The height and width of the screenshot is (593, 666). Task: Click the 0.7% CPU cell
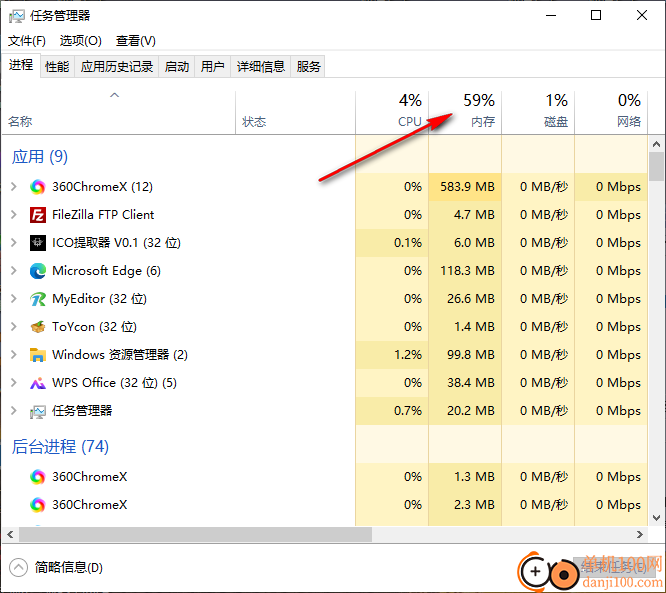pyautogui.click(x=392, y=411)
